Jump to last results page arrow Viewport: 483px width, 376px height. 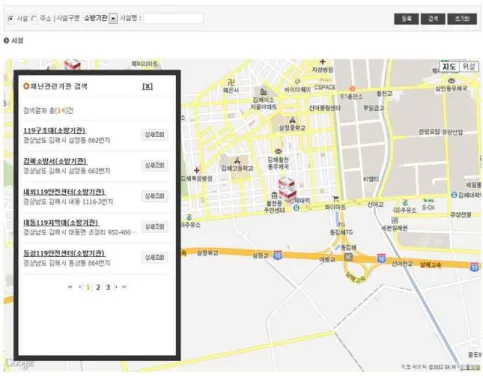[x=124, y=287]
